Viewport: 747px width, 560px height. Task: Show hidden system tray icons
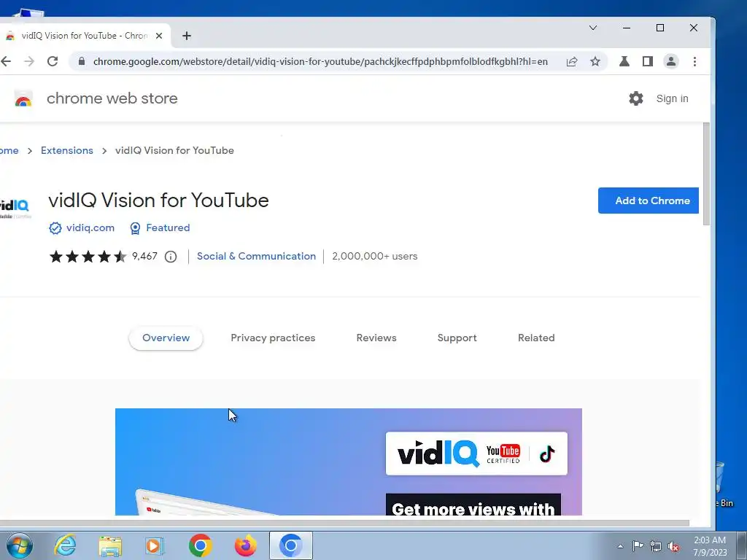tap(620, 546)
